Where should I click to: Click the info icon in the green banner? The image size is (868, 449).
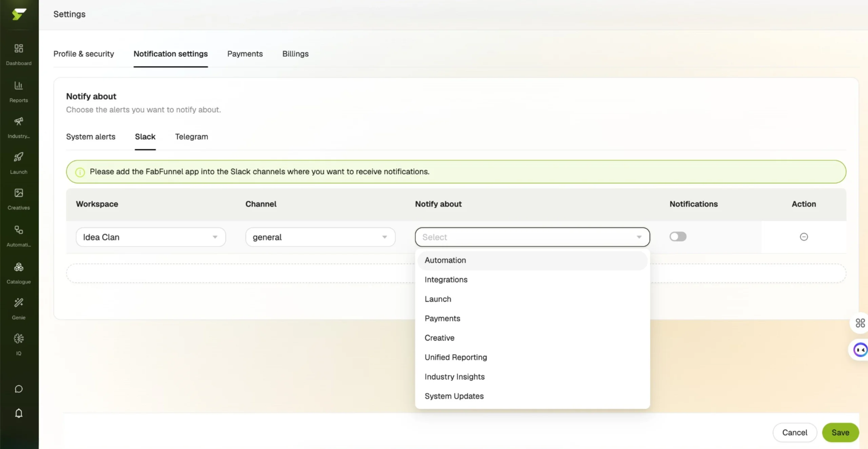coord(80,172)
